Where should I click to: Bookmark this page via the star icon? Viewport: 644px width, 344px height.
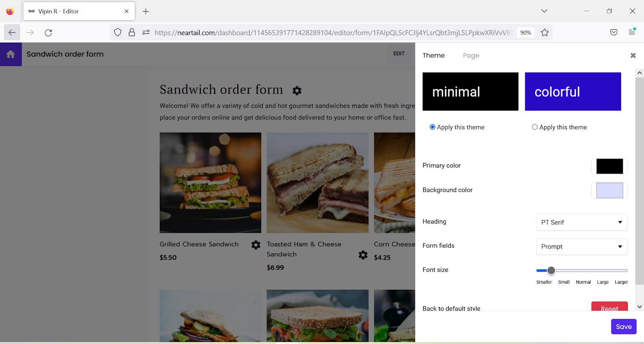[x=545, y=32]
